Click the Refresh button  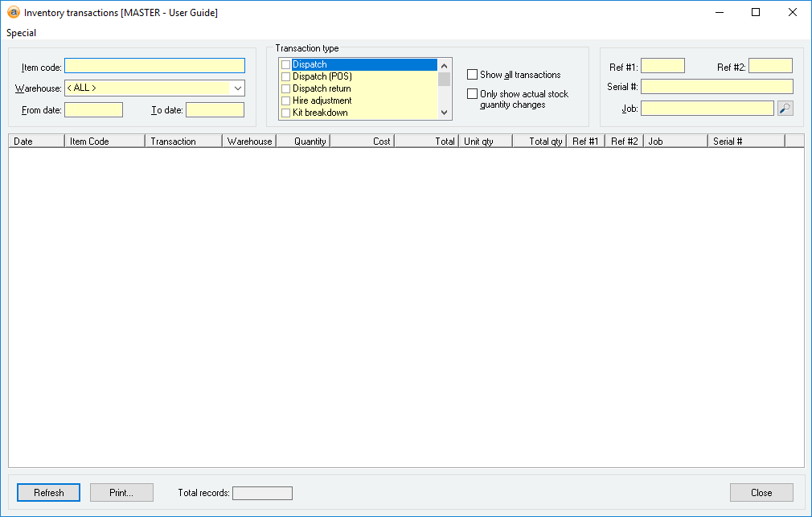point(49,493)
